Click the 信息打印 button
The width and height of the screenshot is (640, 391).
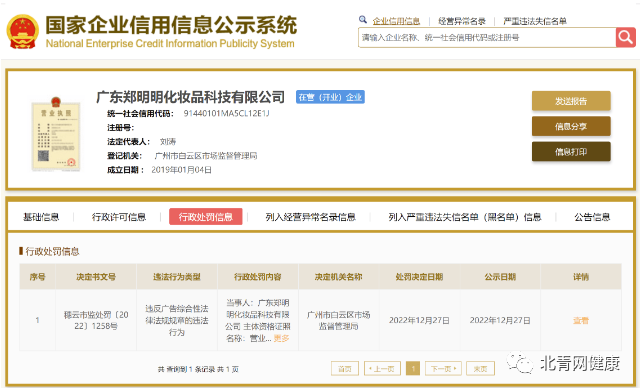[x=571, y=152]
